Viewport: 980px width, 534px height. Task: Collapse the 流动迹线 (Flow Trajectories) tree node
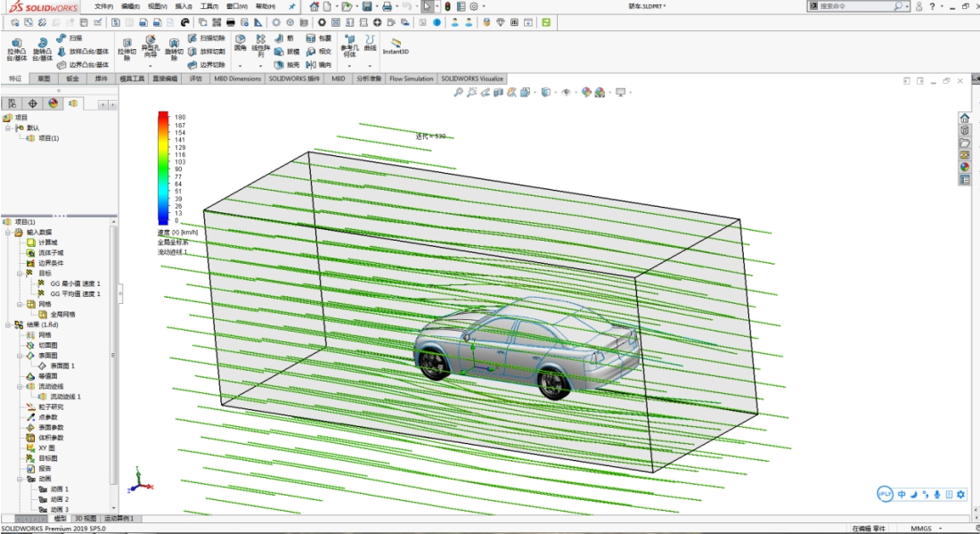pyautogui.click(x=20, y=386)
